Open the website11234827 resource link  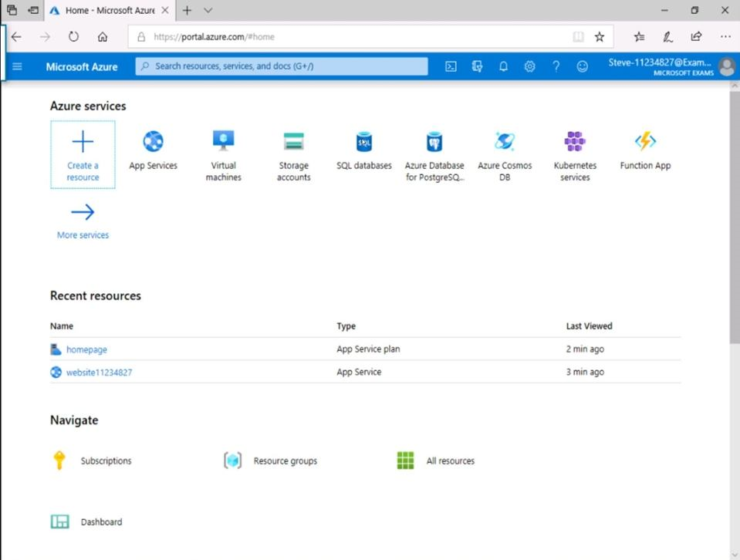point(99,373)
